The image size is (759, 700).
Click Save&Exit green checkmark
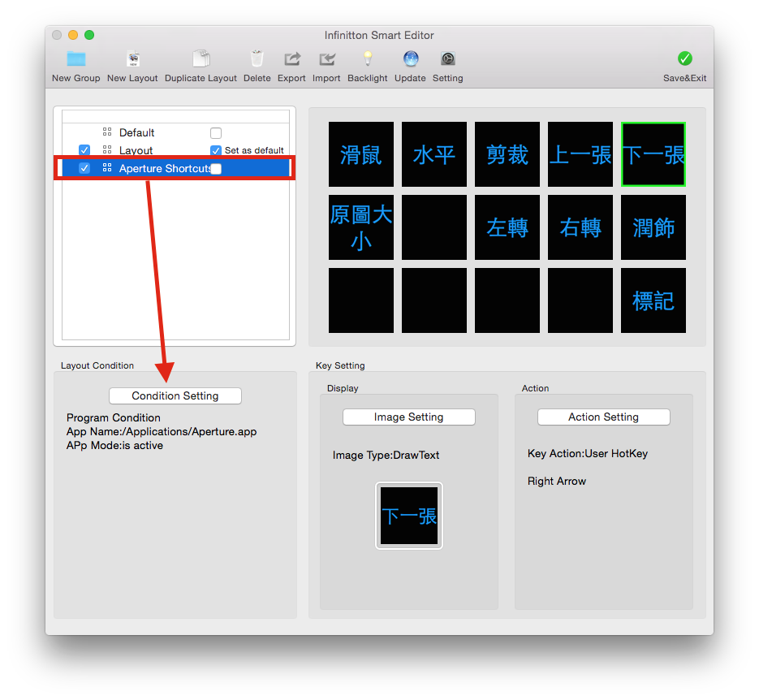(684, 59)
